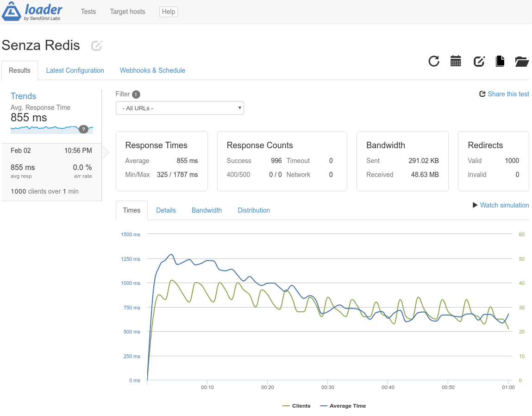The height and width of the screenshot is (416, 532).
Task: Archive the test with the folder icon
Action: pyautogui.click(x=522, y=61)
